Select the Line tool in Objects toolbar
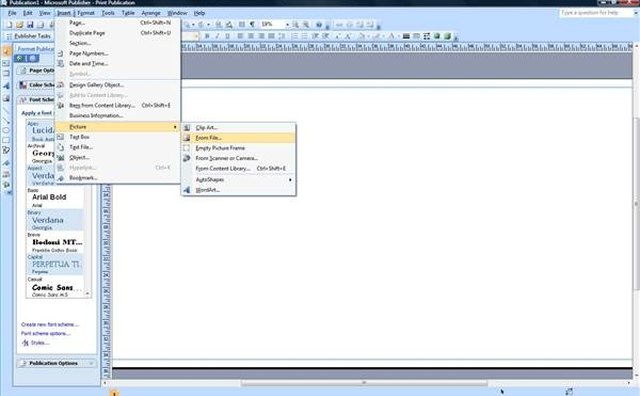The image size is (640, 396). [6, 109]
